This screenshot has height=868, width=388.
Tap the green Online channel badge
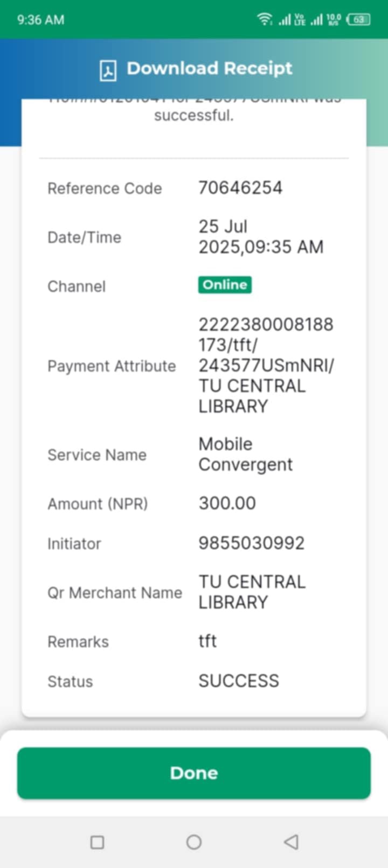pyautogui.click(x=225, y=285)
